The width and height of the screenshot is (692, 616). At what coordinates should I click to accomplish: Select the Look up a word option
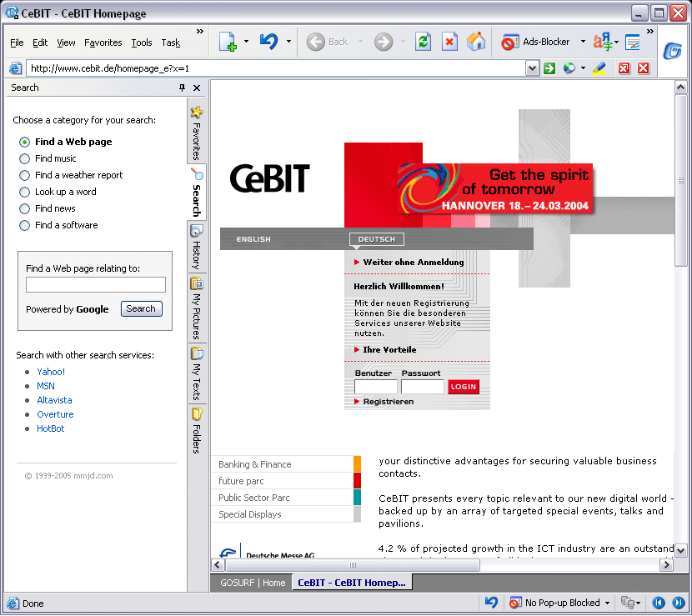pyautogui.click(x=25, y=193)
